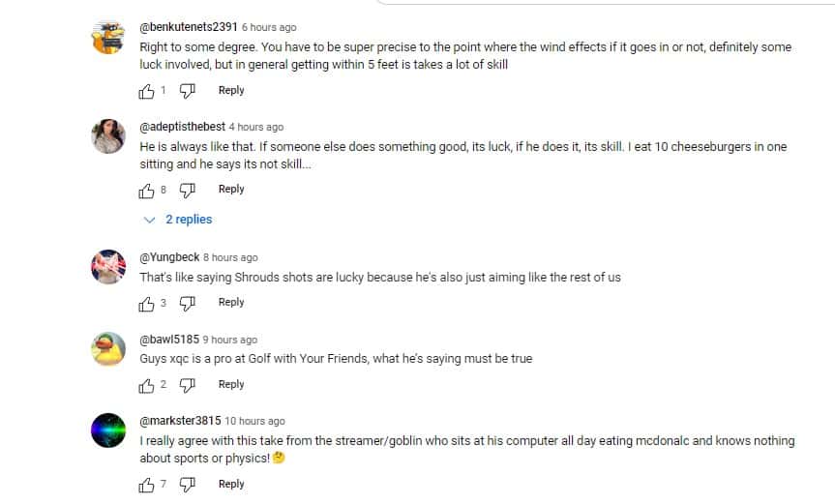This screenshot has width=835, height=504.
Task: Click the '10 hours ago' timestamp
Action: (254, 421)
